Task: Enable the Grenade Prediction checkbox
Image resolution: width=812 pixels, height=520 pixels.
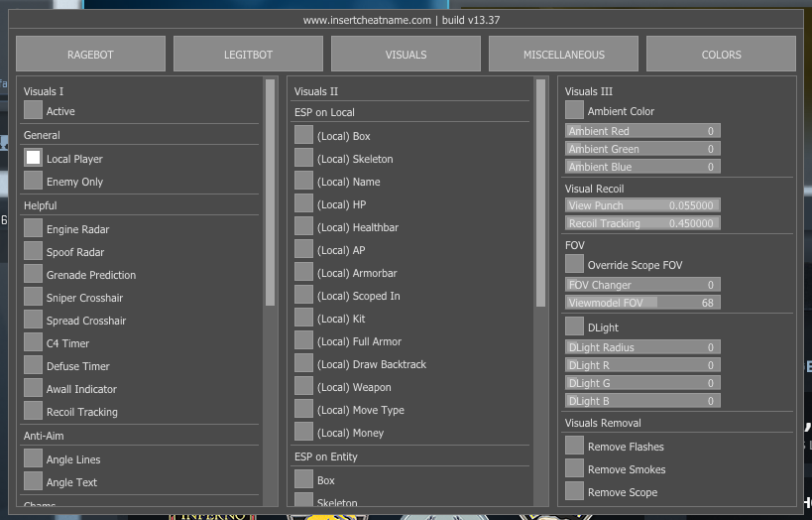Action: pos(34,274)
